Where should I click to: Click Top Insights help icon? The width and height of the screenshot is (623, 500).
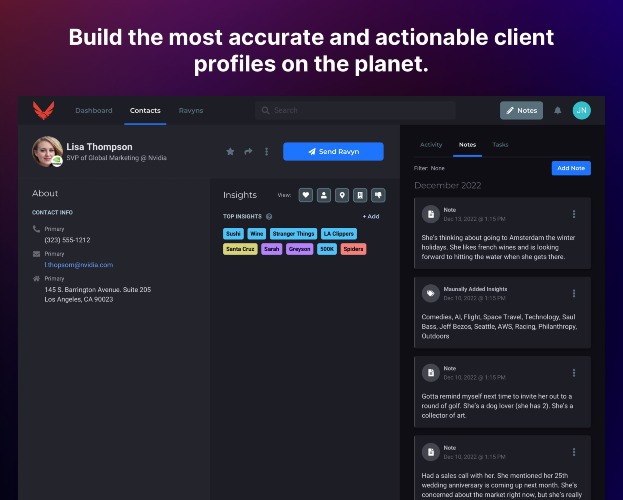click(x=269, y=216)
